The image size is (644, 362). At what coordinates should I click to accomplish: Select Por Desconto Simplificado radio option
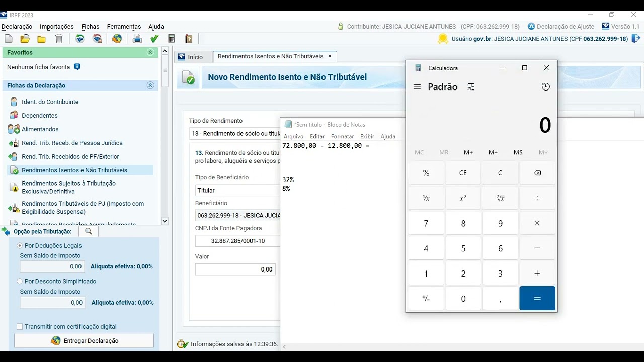click(x=20, y=281)
